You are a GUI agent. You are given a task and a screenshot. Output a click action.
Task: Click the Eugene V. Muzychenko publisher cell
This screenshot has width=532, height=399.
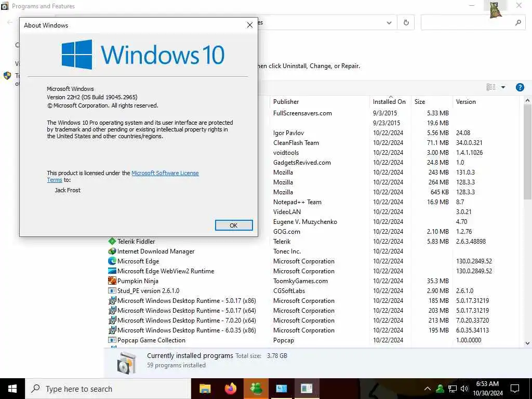(305, 221)
